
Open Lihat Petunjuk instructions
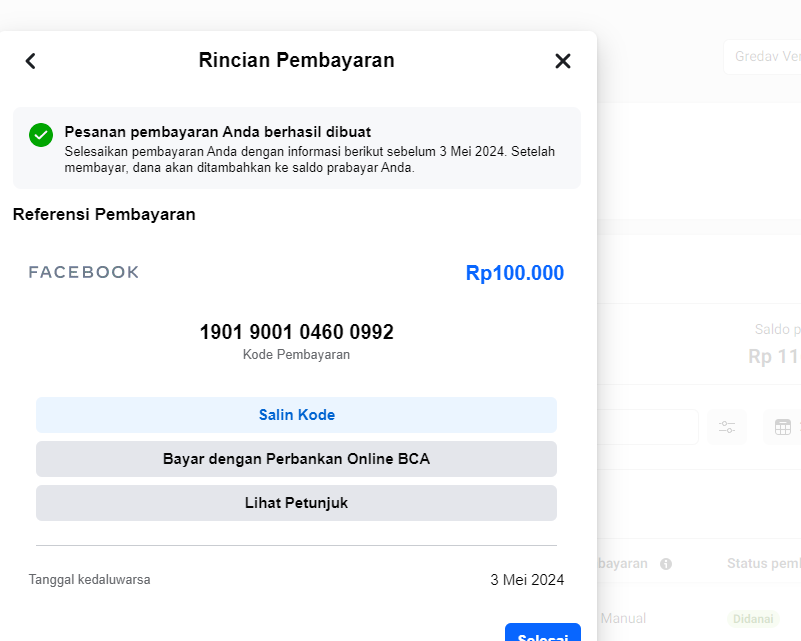(x=296, y=503)
